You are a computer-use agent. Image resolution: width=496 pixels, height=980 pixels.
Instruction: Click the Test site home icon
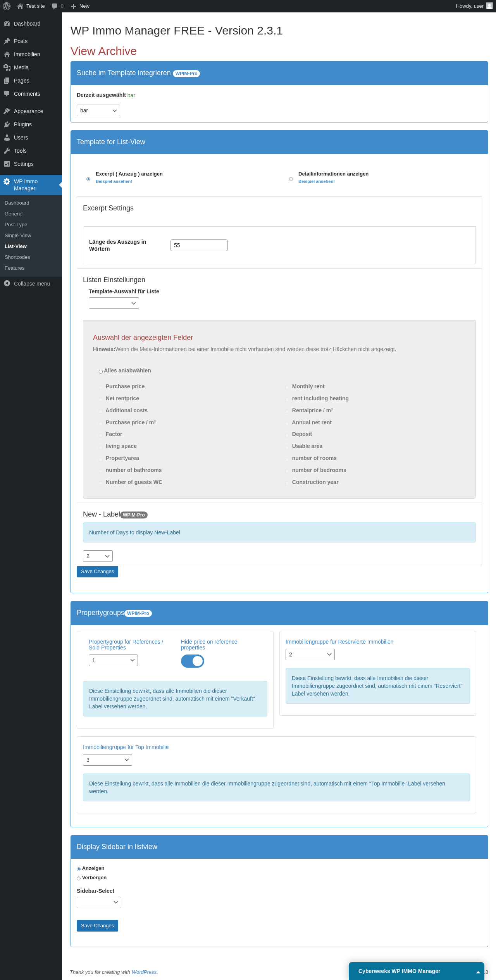20,6
